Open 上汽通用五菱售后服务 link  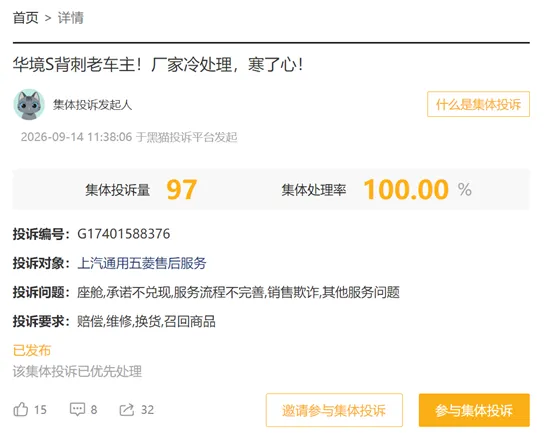tap(142, 263)
